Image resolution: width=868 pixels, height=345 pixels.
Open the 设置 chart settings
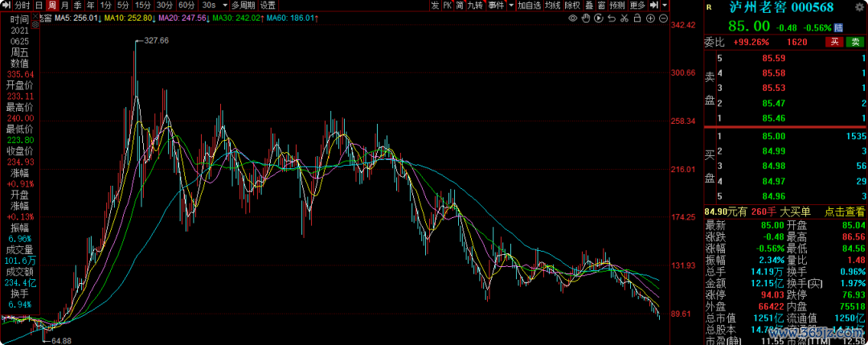pos(268,6)
